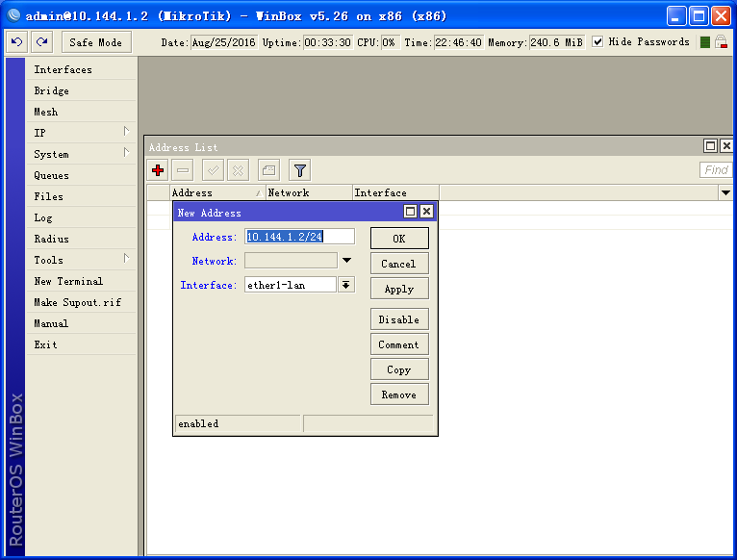Click the X Disable icon in toolbar
This screenshot has height=560, width=737.
coord(238,170)
